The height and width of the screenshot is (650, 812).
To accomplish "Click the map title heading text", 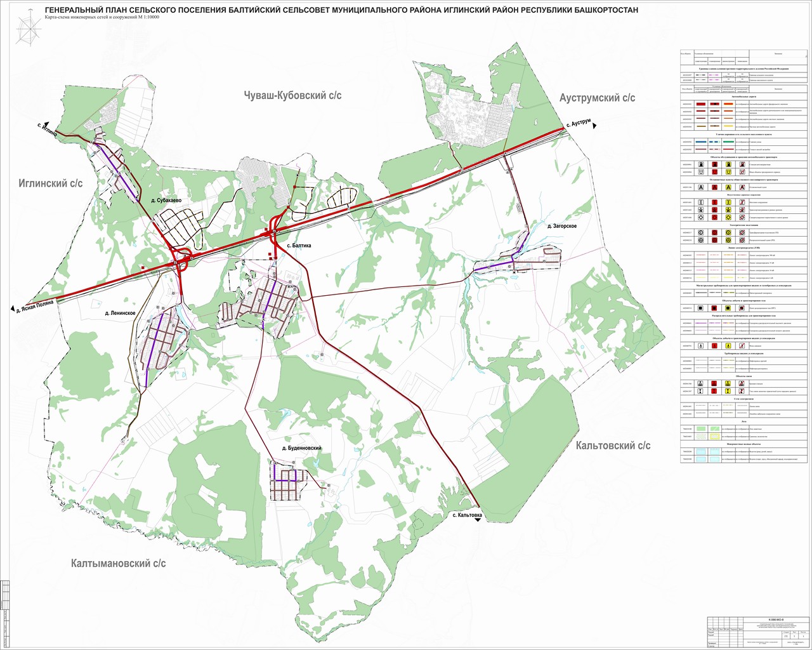I will pos(341,11).
